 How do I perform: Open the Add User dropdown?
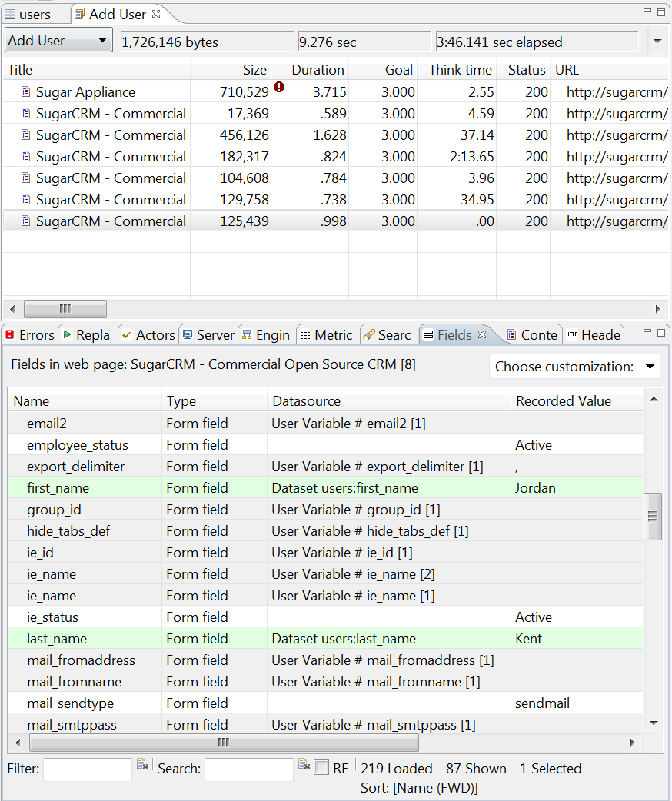click(x=58, y=40)
